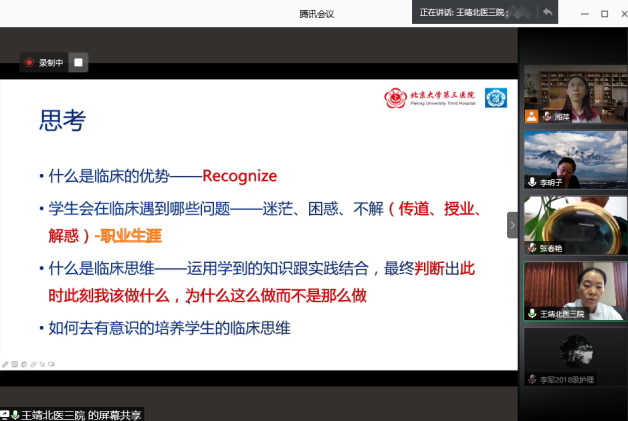Viewport: 628px width, 421px height.
Task: Click the reply arrow in speaker bar
Action: pyautogui.click(x=547, y=12)
